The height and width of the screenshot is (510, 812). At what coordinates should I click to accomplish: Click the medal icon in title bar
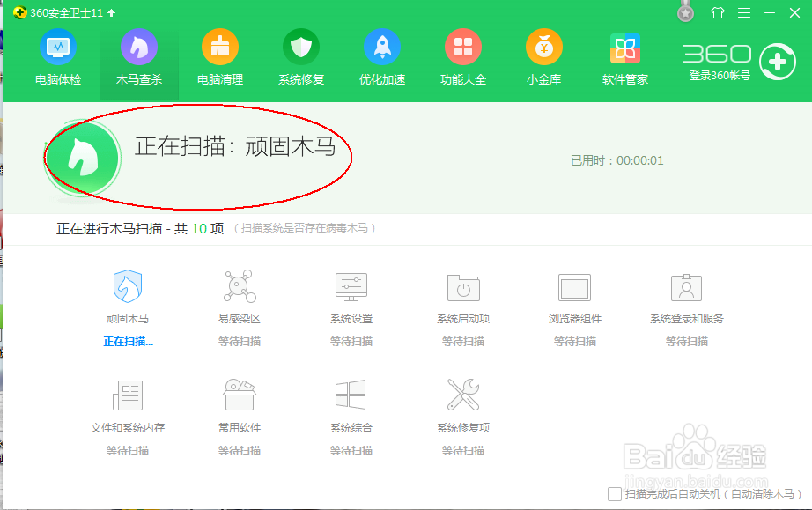(x=686, y=12)
